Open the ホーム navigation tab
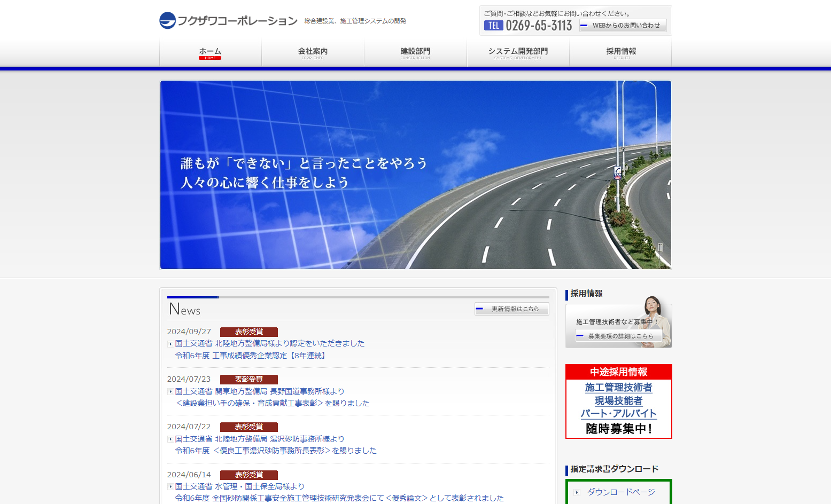This screenshot has height=504, width=831. pos(211,53)
